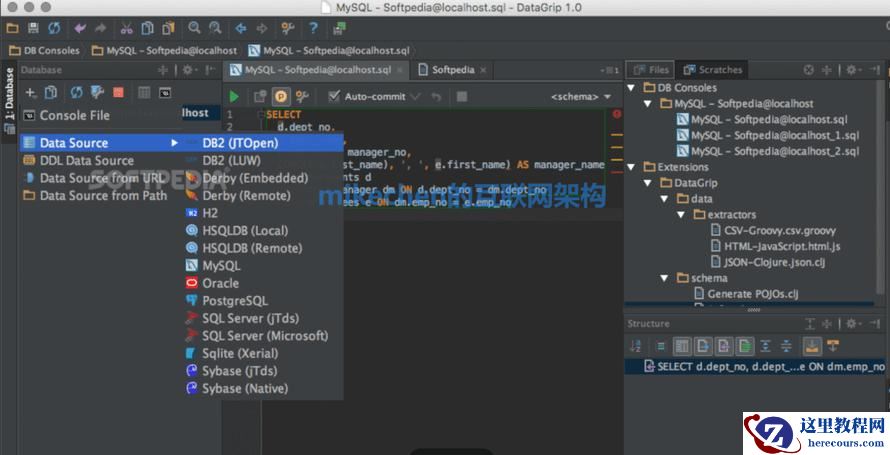The width and height of the screenshot is (890, 455).
Task: Click the rollback undo arrow in editor toolbar
Action: point(436,96)
